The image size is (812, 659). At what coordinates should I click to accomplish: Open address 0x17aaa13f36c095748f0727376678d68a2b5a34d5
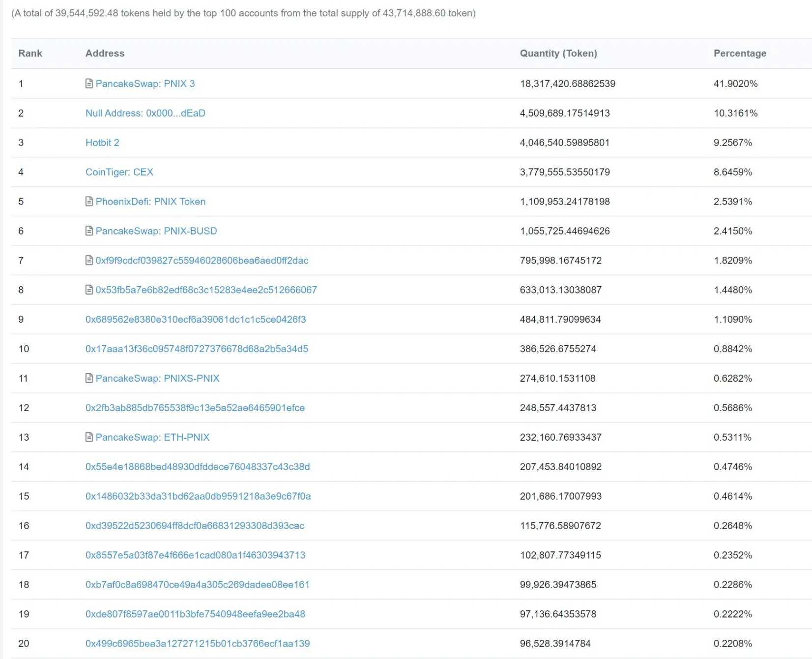click(x=197, y=349)
